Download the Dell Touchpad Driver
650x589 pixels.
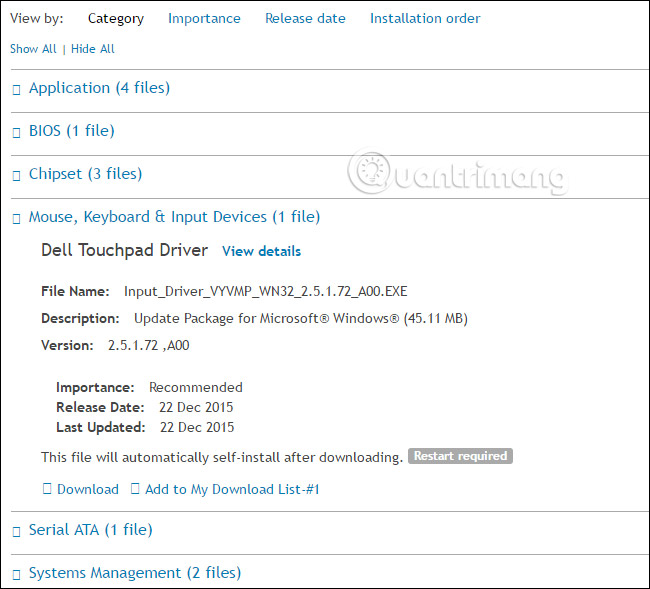click(88, 489)
